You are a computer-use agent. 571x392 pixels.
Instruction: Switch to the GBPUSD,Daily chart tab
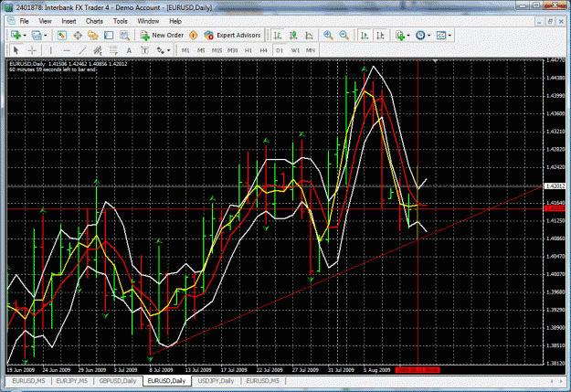coord(118,381)
